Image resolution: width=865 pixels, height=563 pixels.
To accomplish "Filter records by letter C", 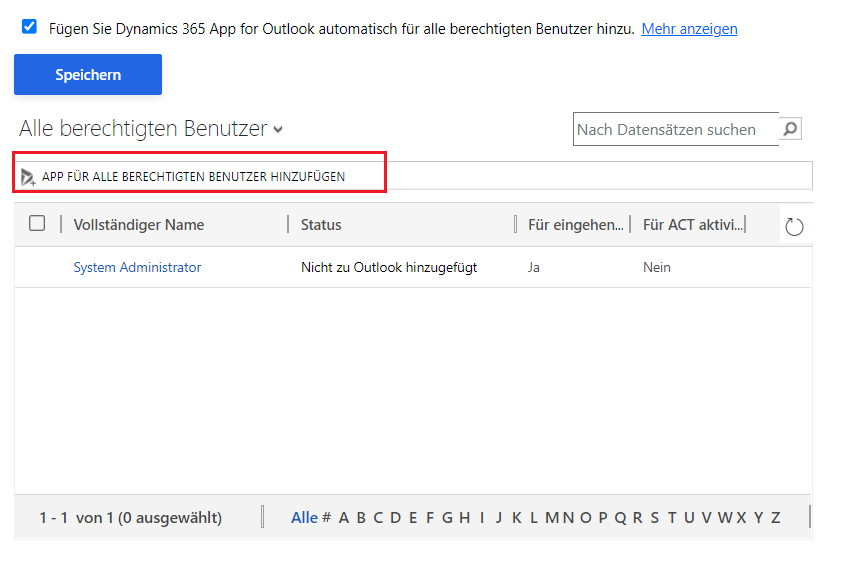I will pyautogui.click(x=378, y=518).
